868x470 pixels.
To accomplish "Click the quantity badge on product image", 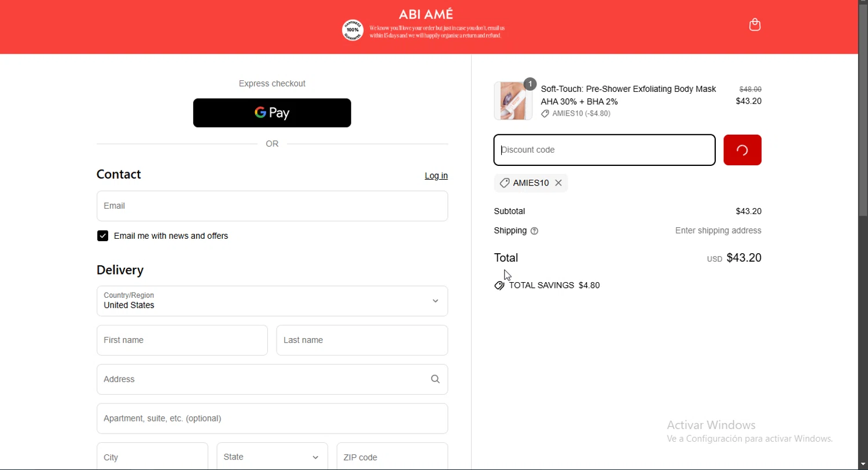I will coord(530,84).
